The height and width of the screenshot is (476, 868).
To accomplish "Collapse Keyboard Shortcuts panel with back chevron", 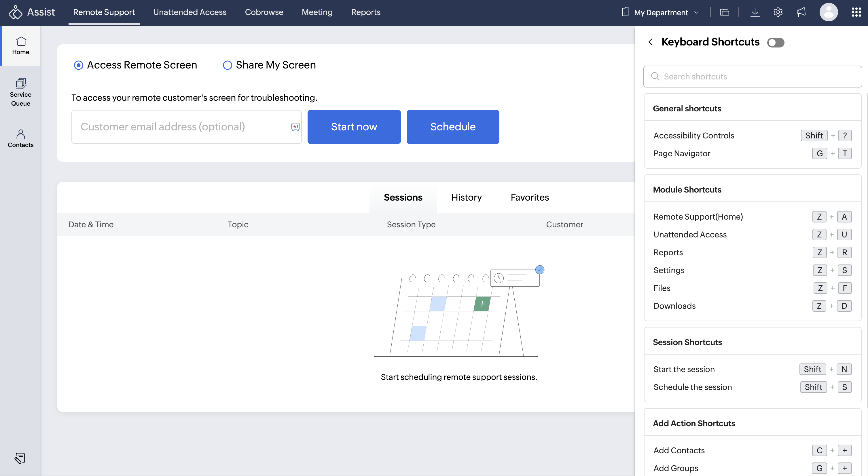I will 650,42.
